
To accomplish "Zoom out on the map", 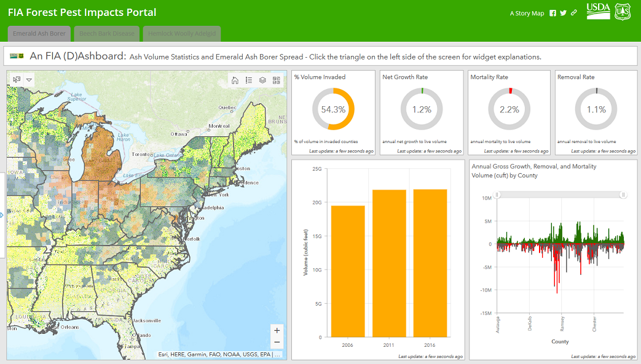I will click(x=277, y=343).
